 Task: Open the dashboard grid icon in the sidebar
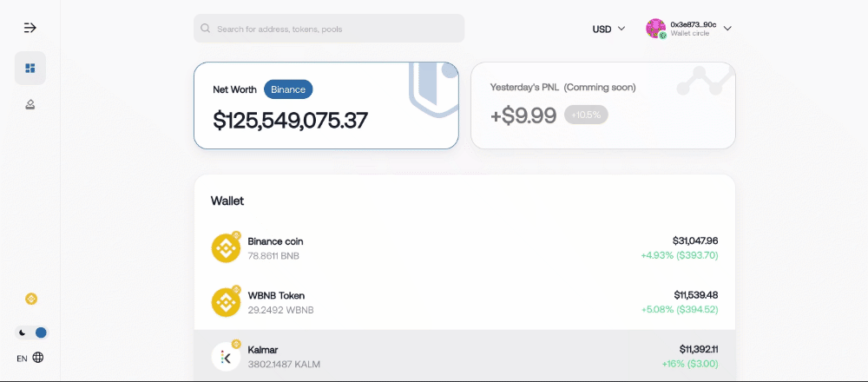click(x=30, y=68)
